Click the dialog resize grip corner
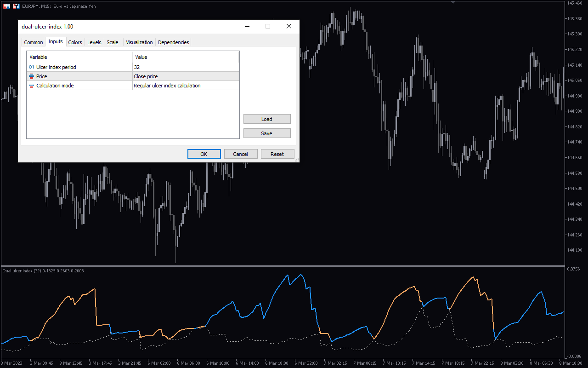 (297, 160)
